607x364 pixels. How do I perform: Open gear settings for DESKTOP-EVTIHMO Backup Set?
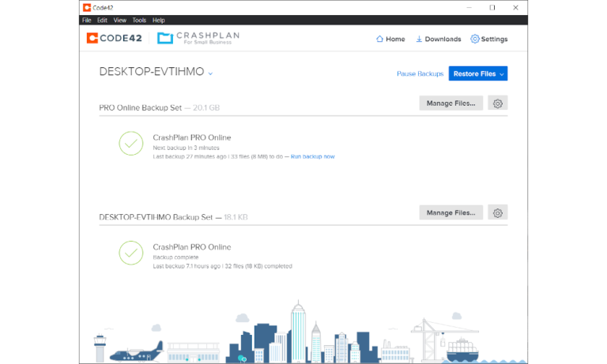click(x=497, y=212)
